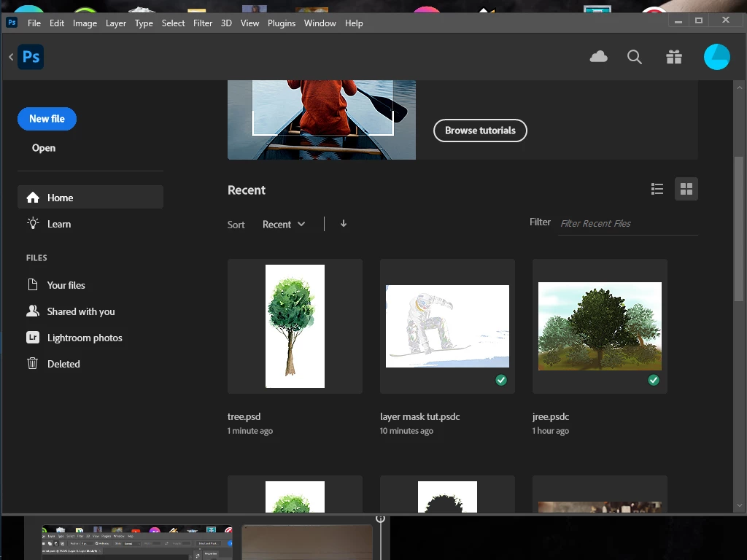Open the File menu
Viewport: 747px width, 560px height.
(x=34, y=23)
